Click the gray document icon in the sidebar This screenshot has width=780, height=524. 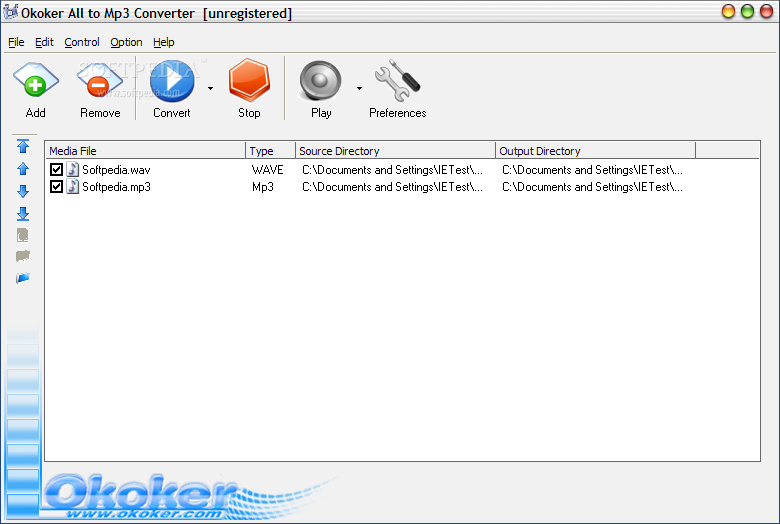click(x=23, y=235)
